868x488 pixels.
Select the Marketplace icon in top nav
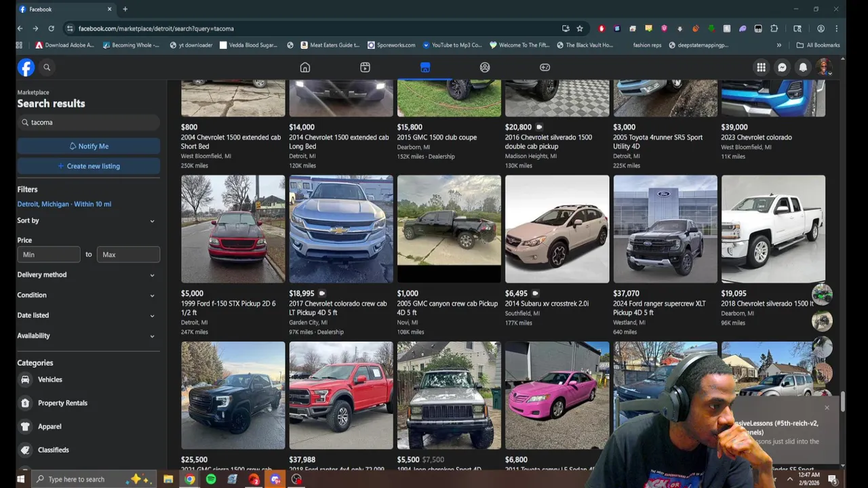[x=425, y=67]
